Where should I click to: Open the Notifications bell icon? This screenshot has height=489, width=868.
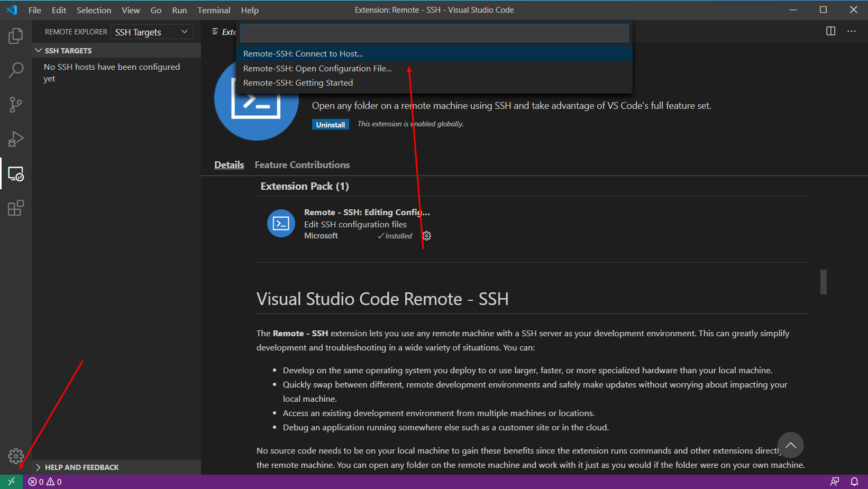pos(855,482)
